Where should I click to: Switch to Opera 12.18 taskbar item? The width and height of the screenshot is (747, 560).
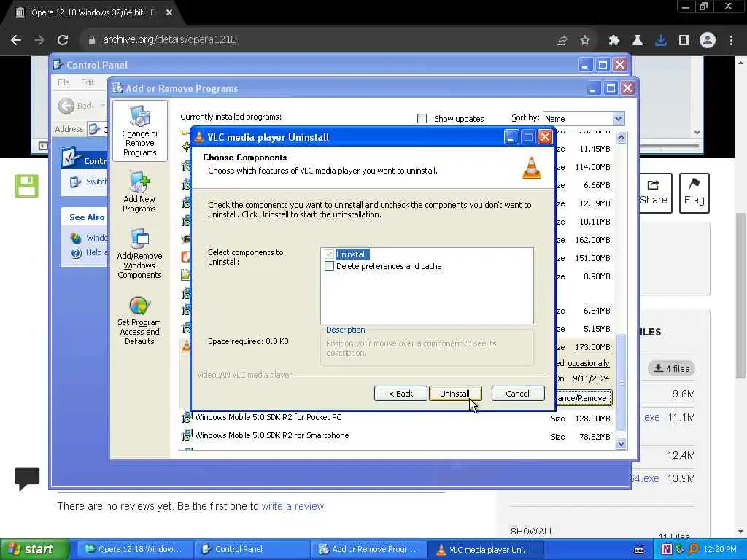tap(134, 549)
